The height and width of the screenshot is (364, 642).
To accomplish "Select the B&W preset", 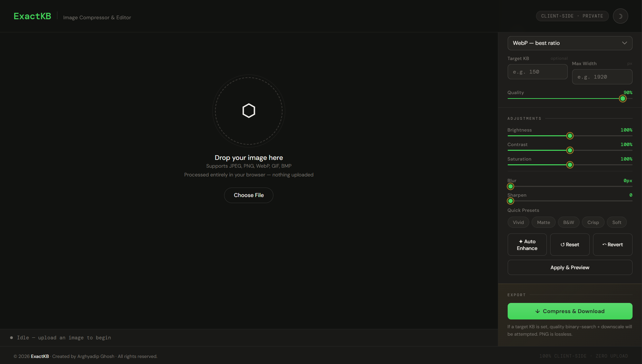I will tap(568, 222).
